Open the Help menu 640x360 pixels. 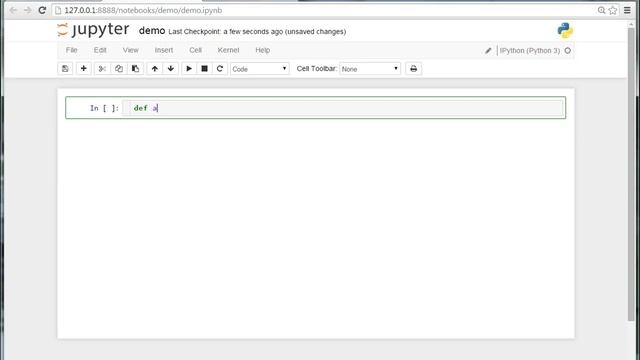click(x=262, y=50)
